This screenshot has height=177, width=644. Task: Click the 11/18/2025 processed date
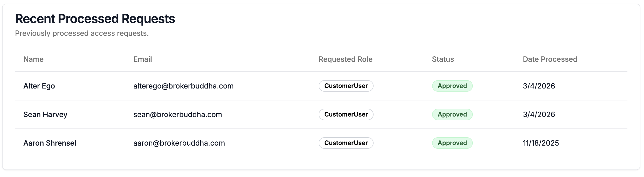click(x=541, y=143)
